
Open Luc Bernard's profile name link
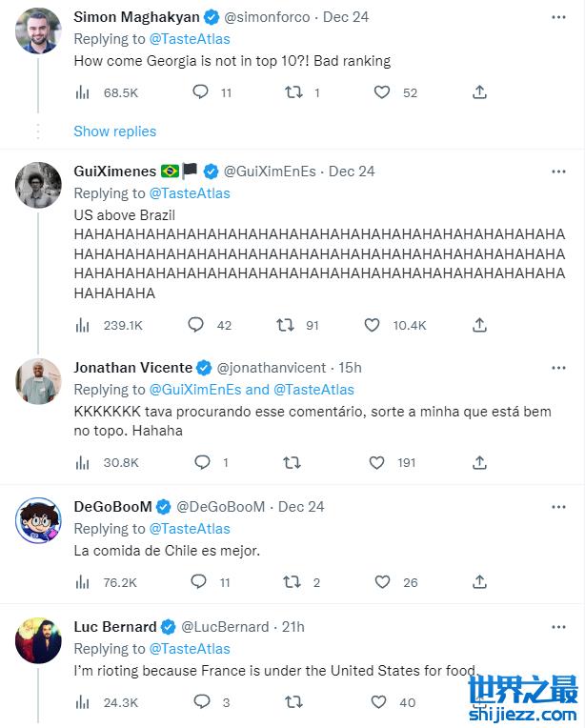[114, 627]
